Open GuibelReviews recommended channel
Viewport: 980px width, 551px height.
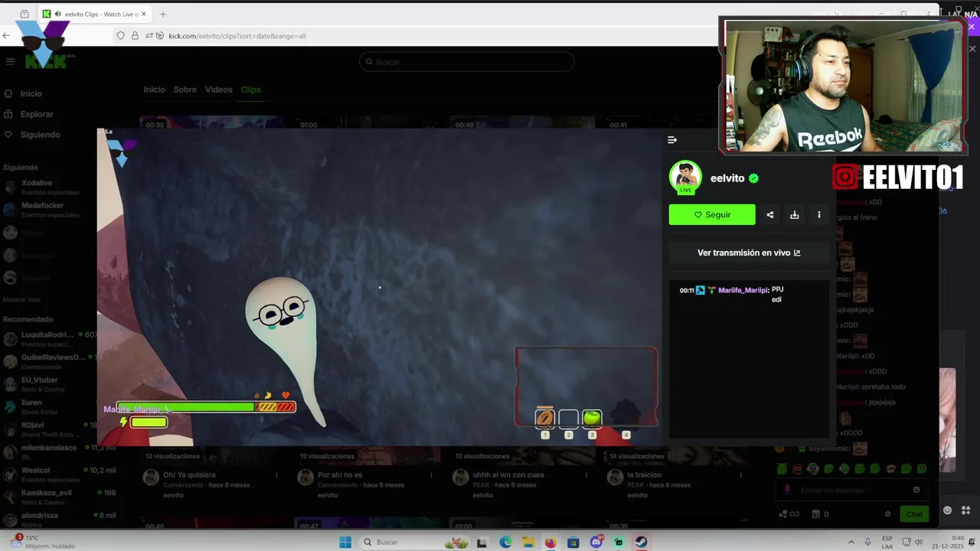coord(50,361)
